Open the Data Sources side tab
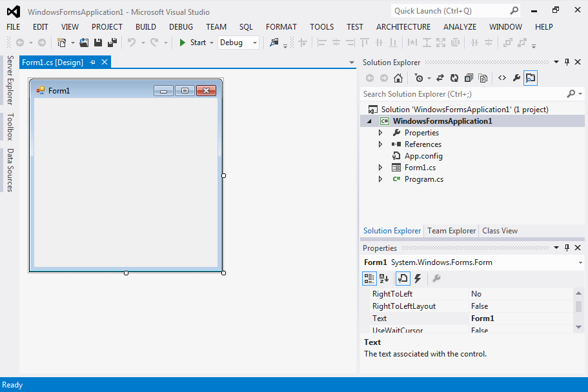Screen dimensions: 588x392 (x=10, y=170)
